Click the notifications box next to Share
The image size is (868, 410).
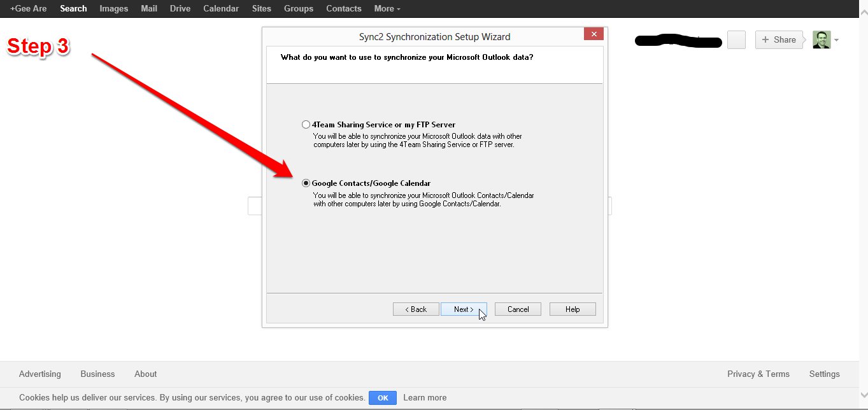point(736,40)
